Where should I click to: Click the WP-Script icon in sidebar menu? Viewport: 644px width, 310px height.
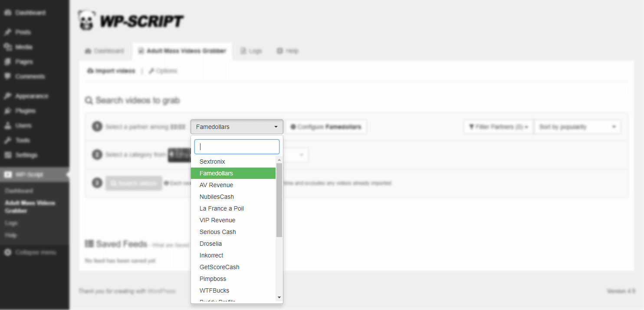pyautogui.click(x=7, y=175)
